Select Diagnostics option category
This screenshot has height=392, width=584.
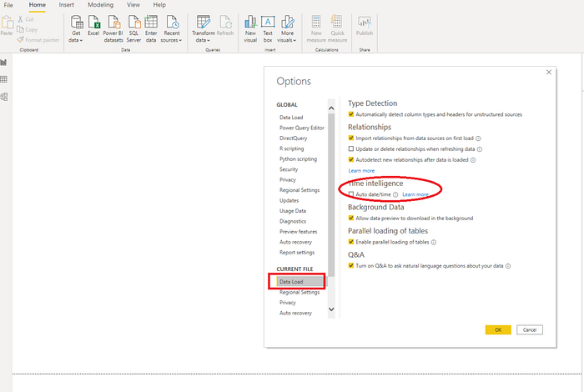[293, 221]
